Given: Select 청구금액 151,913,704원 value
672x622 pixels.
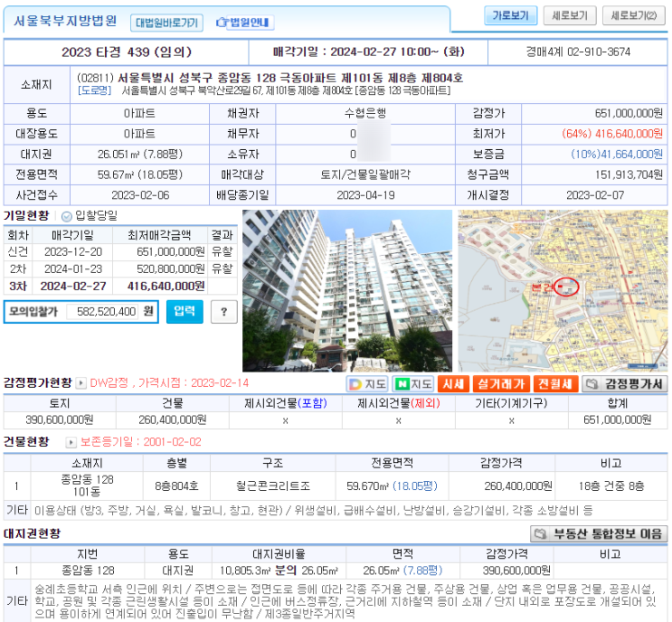Looking at the screenshot, I should point(629,174).
